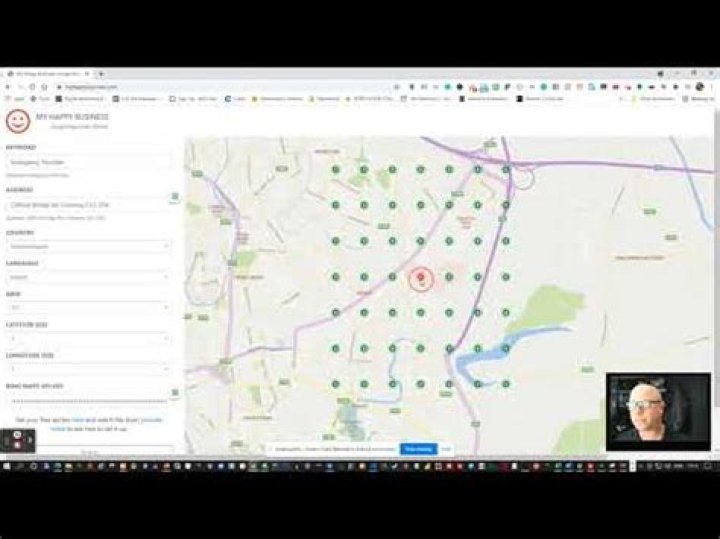Image resolution: width=720 pixels, height=539 pixels.
Task: Select the red center location pin on the map
Action: click(421, 278)
